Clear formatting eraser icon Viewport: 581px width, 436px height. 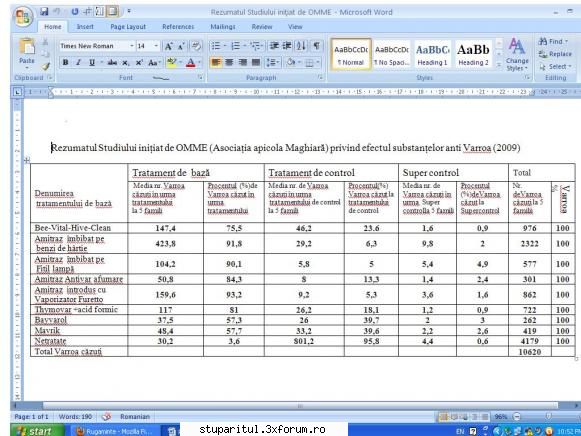[196, 46]
